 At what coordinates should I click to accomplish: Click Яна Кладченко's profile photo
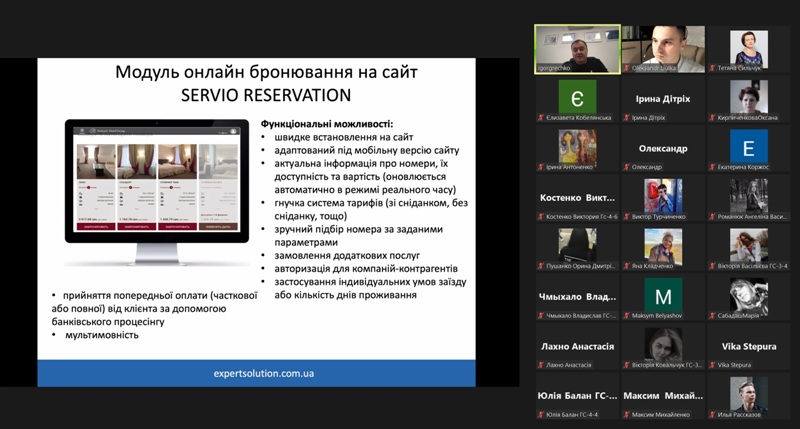[x=663, y=245]
